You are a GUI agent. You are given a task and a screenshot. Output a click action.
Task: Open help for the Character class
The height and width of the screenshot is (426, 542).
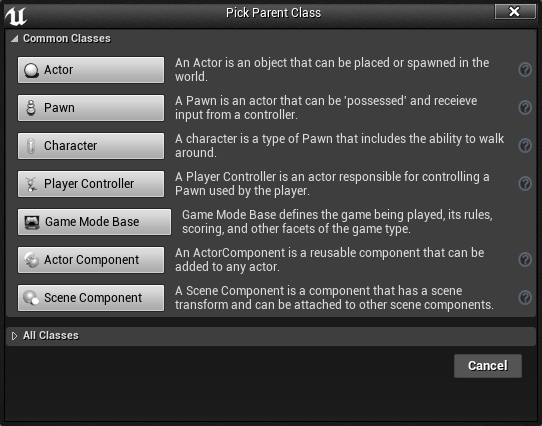click(525, 146)
